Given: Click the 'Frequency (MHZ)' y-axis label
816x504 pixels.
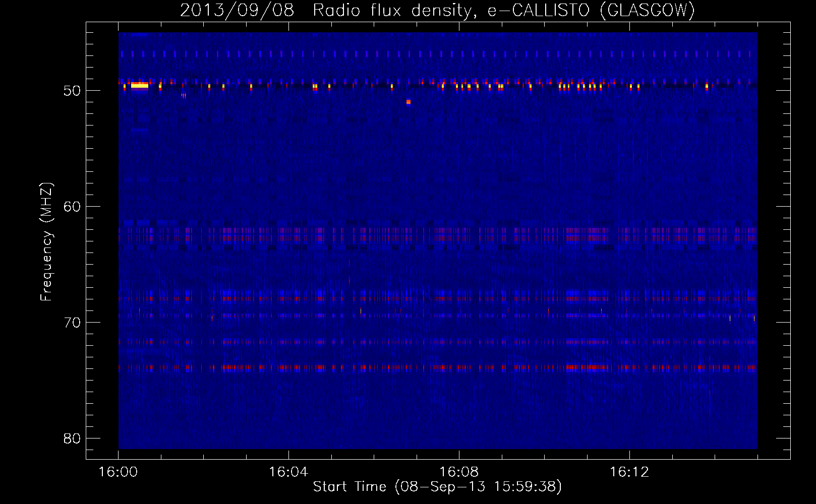Looking at the screenshot, I should coord(46,242).
